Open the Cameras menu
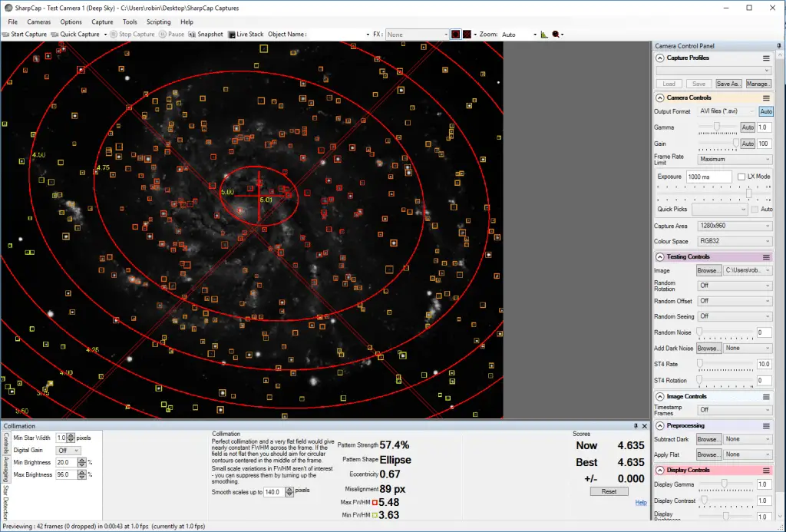This screenshot has width=786, height=532. coord(38,21)
